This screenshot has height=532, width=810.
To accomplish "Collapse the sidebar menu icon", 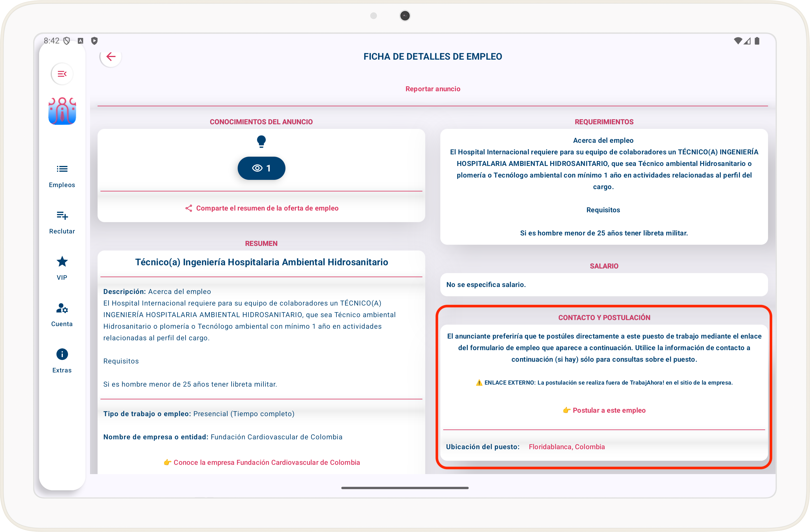I will [x=62, y=74].
